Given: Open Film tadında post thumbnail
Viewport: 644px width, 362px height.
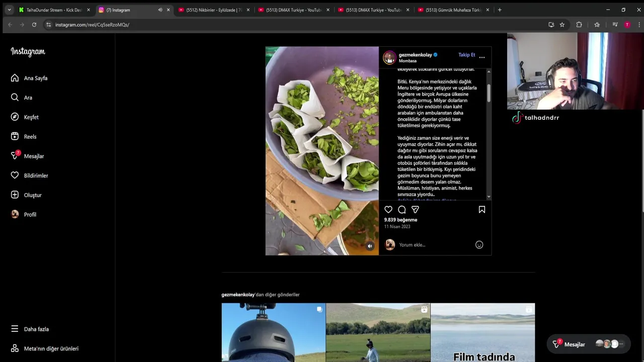Looking at the screenshot, I should (482, 332).
